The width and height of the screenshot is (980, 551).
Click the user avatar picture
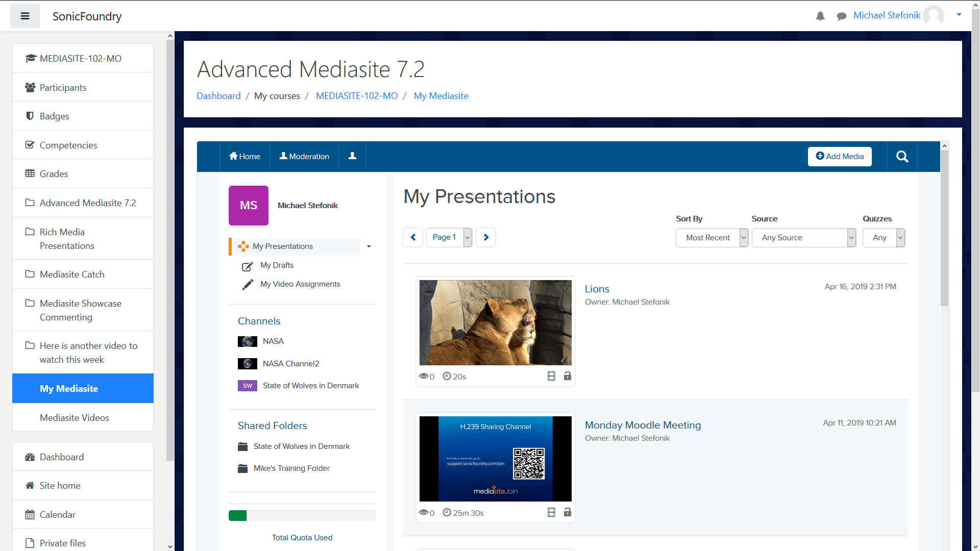pos(934,15)
